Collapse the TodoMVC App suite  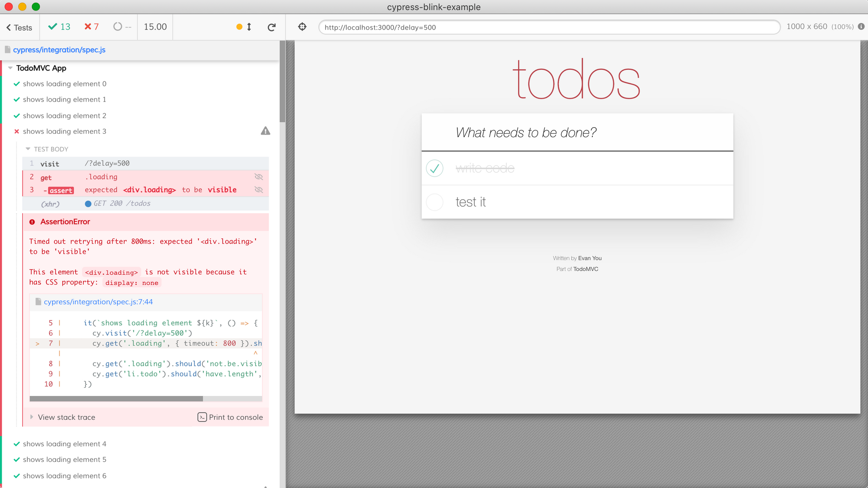pyautogui.click(x=10, y=68)
